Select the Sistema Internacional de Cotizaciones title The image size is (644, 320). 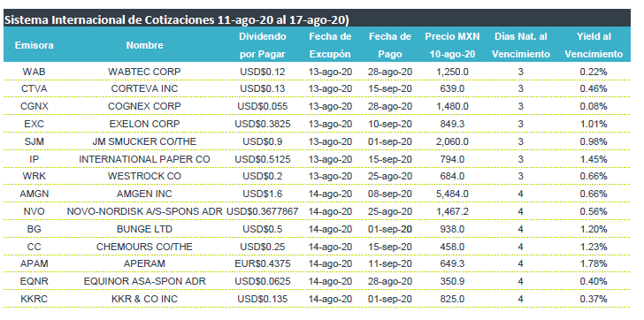pos(177,20)
